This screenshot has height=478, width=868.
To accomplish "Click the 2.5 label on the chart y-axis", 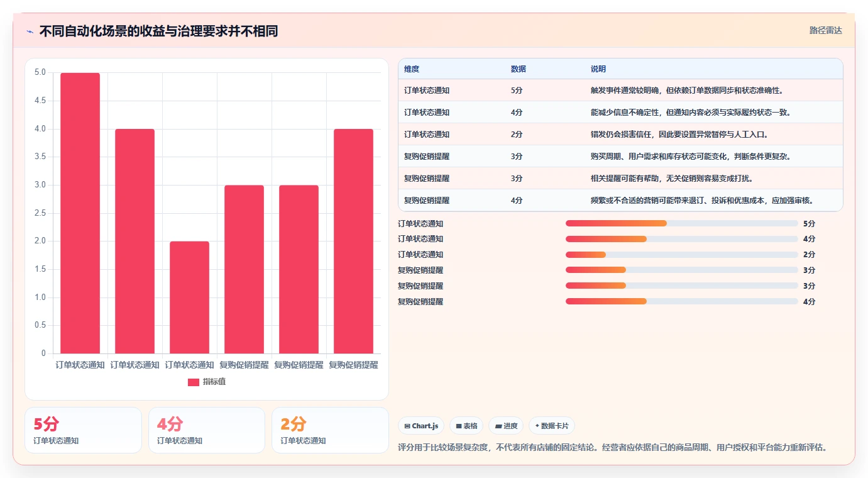I will [40, 213].
